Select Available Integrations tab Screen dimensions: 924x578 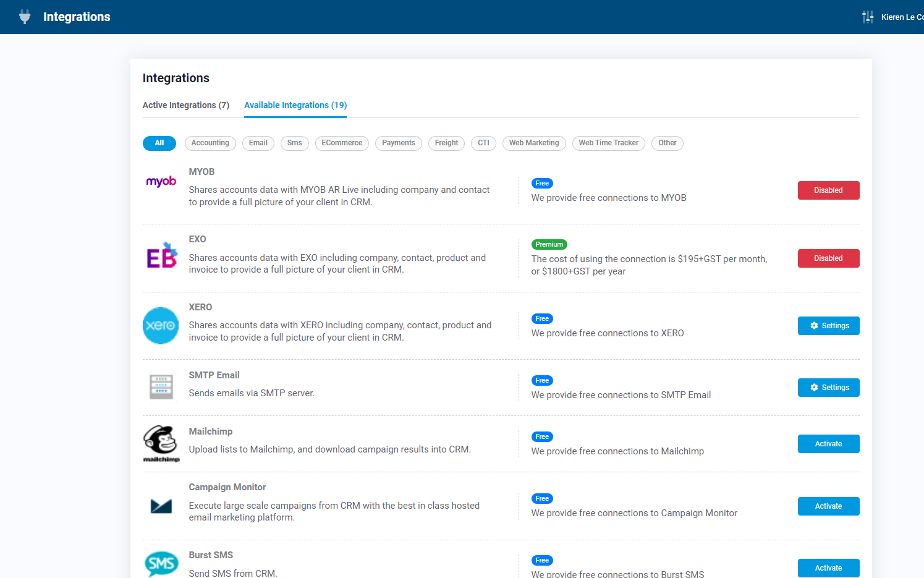point(295,105)
